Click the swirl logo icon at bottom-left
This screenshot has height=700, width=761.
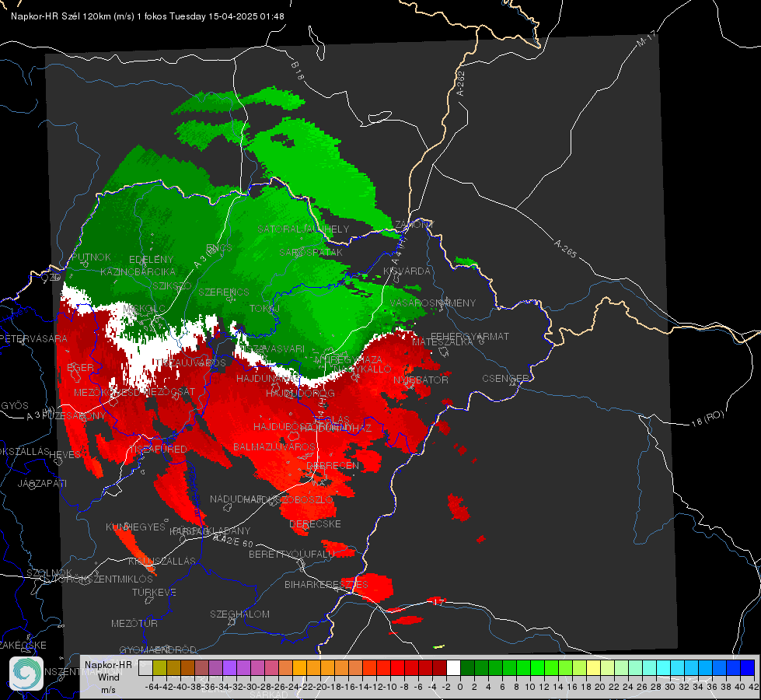[26, 674]
